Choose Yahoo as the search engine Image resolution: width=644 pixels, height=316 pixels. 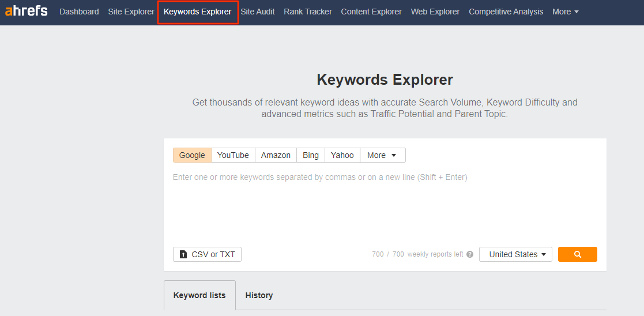pyautogui.click(x=342, y=155)
